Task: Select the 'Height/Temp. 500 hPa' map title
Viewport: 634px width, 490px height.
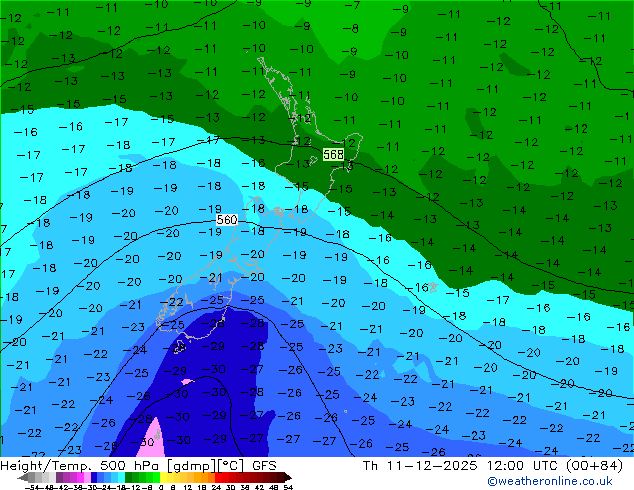Action: [81, 466]
